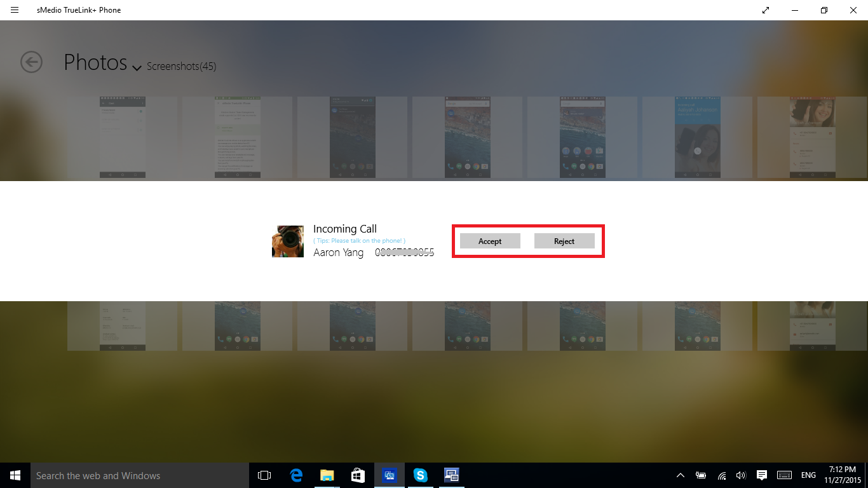Viewport: 868px width, 488px height.
Task: Open the hamburger menu
Action: (x=15, y=10)
